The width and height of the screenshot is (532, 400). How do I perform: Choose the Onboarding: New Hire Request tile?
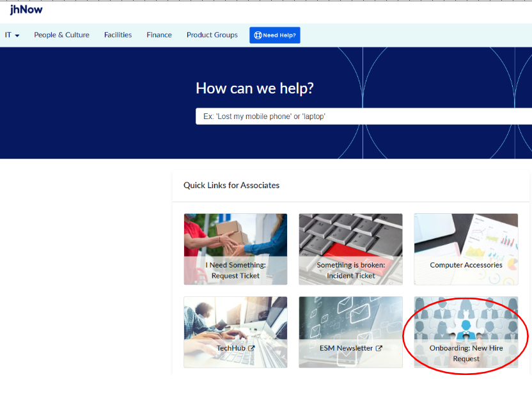(x=465, y=353)
